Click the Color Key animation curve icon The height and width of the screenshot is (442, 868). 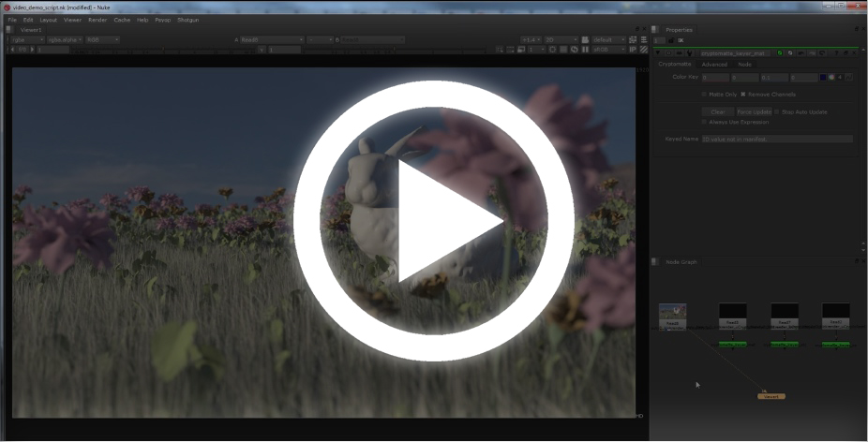coord(848,78)
